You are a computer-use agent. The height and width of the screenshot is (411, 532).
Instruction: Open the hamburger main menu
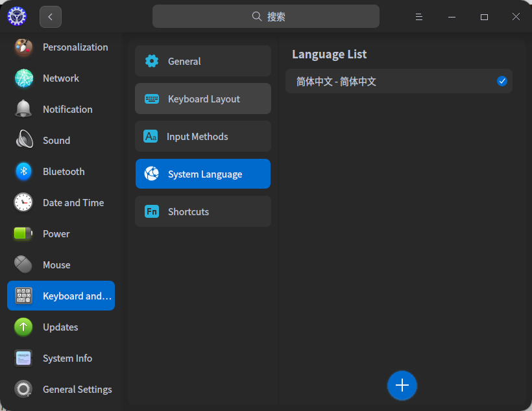click(419, 17)
